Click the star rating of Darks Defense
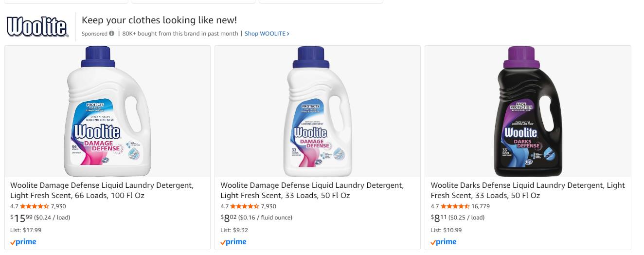 click(x=455, y=206)
